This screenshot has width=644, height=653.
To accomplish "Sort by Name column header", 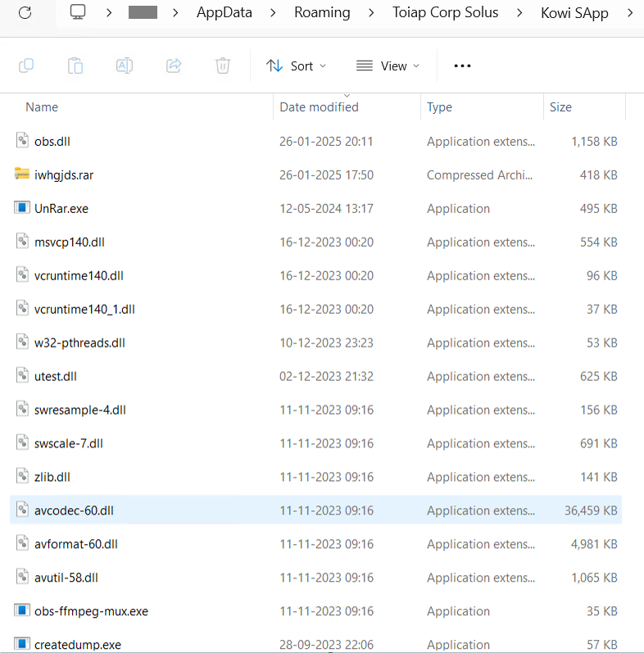I will tap(42, 107).
